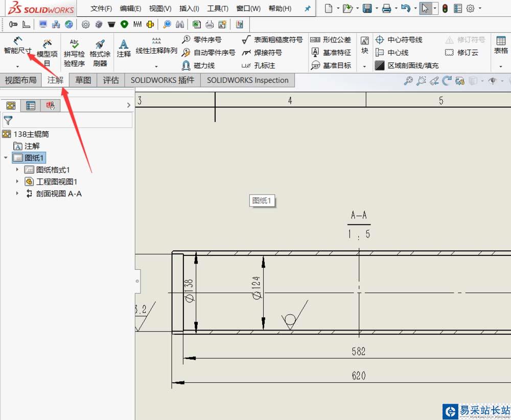Click the Rotate View icon
The height and width of the screenshot is (420, 511).
point(447,81)
